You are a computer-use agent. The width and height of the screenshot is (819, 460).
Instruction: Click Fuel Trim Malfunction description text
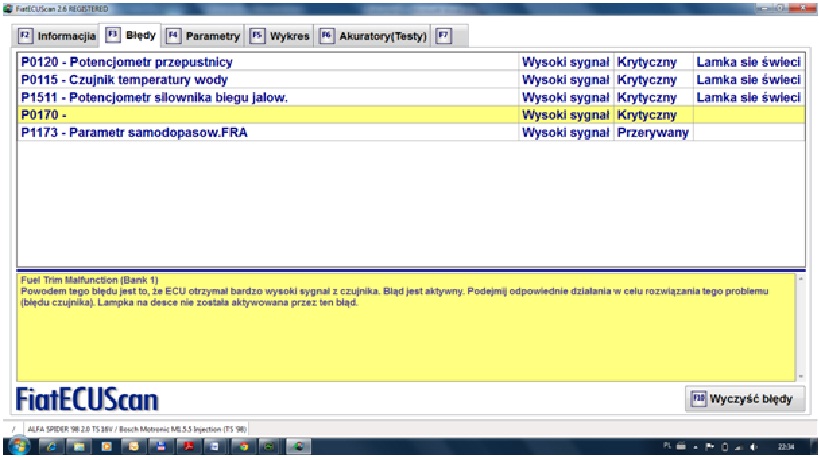point(89,280)
